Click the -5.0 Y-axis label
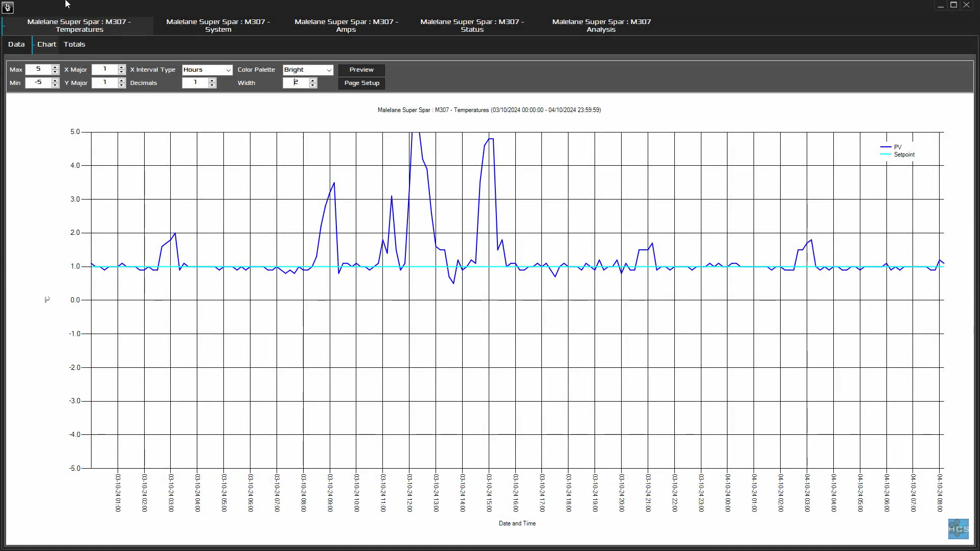This screenshot has width=980, height=551. coord(74,468)
